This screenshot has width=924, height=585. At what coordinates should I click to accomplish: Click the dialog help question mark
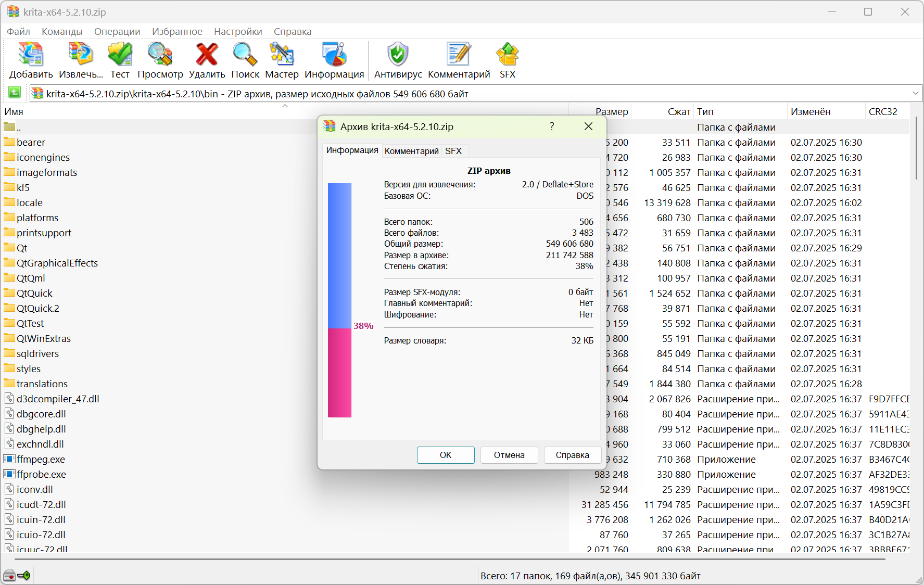(552, 126)
